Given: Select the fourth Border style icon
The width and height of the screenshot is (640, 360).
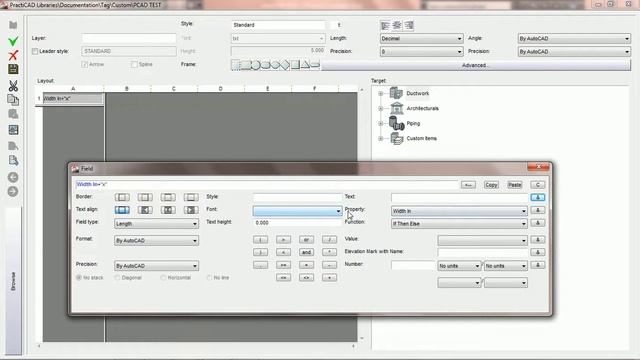Looking at the screenshot, I should pos(191,197).
